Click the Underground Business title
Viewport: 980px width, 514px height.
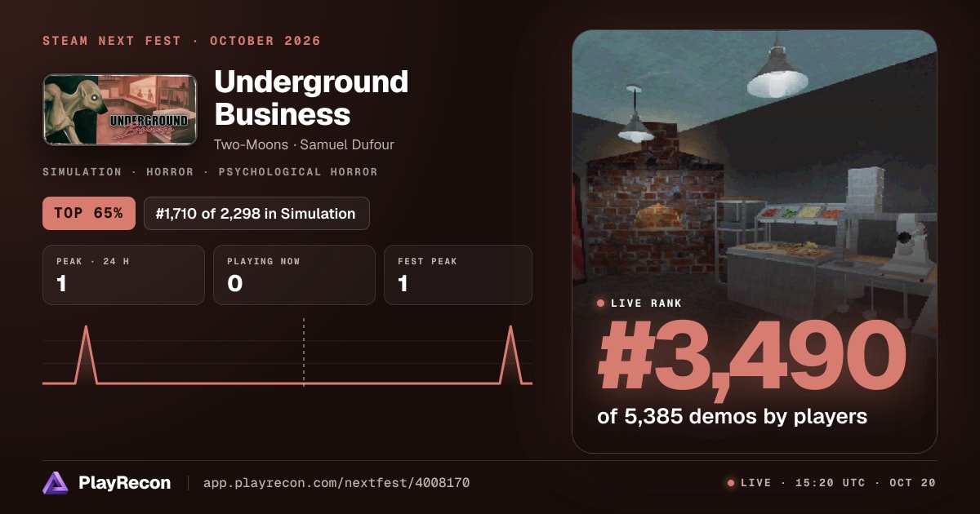coord(311,98)
